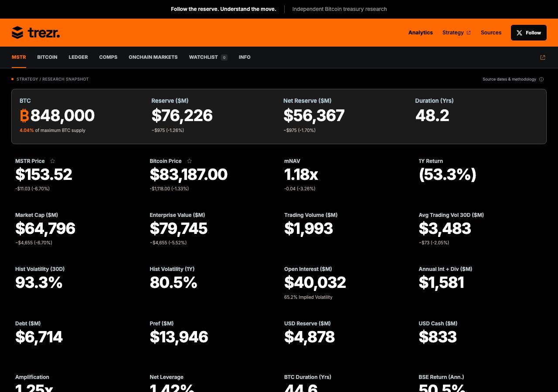Click the Follow button
The width and height of the screenshot is (558, 392).
(528, 33)
